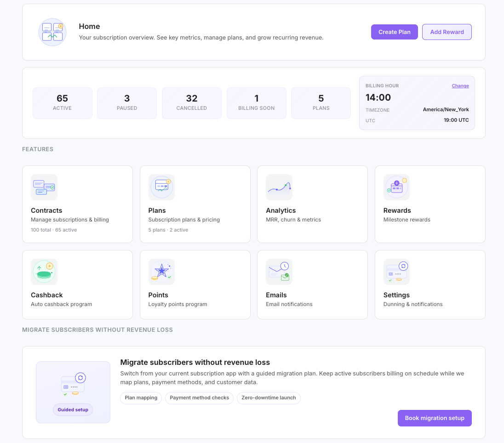The height and width of the screenshot is (443, 504).
Task: Open the Analytics chart icon
Action: pos(279,187)
